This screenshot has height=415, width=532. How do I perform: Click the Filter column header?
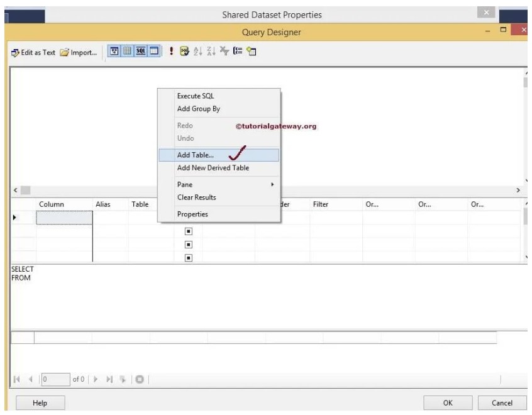tap(336, 204)
